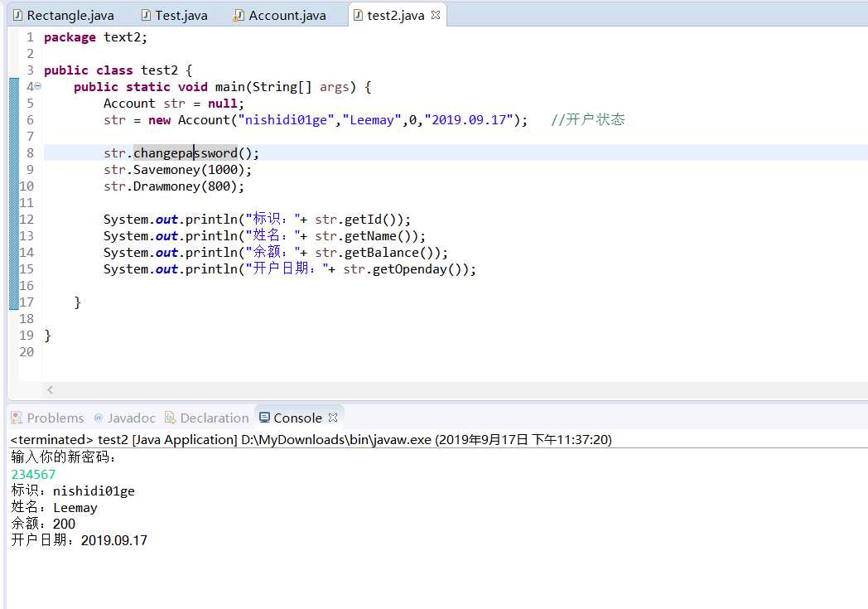Open the Javadoc view tab
The image size is (868, 609).
pyautogui.click(x=124, y=418)
